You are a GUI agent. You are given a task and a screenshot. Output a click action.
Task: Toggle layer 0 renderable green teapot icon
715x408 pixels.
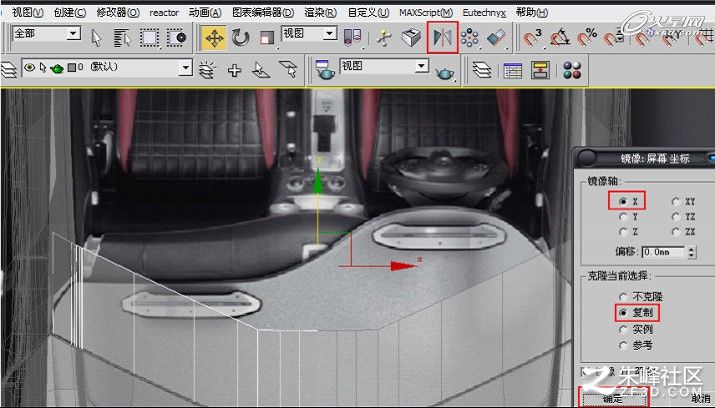click(57, 68)
